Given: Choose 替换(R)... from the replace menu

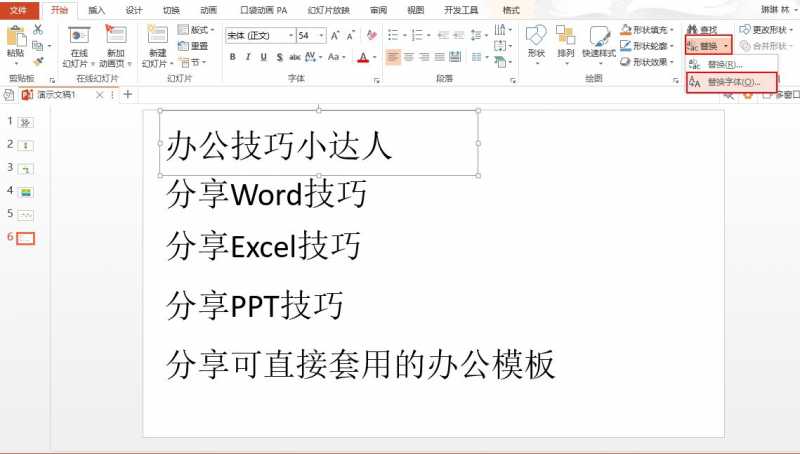Looking at the screenshot, I should coord(731,65).
